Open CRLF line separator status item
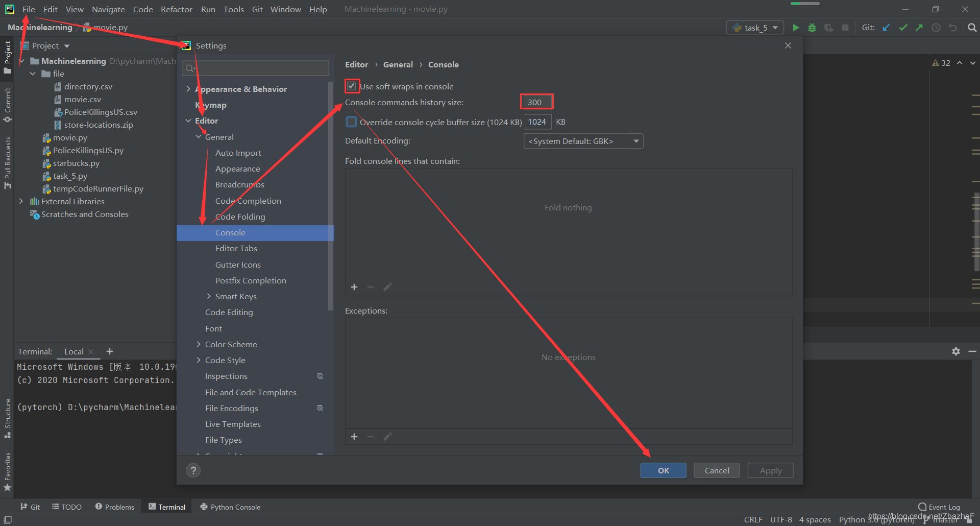This screenshot has width=980, height=526. pyautogui.click(x=753, y=519)
